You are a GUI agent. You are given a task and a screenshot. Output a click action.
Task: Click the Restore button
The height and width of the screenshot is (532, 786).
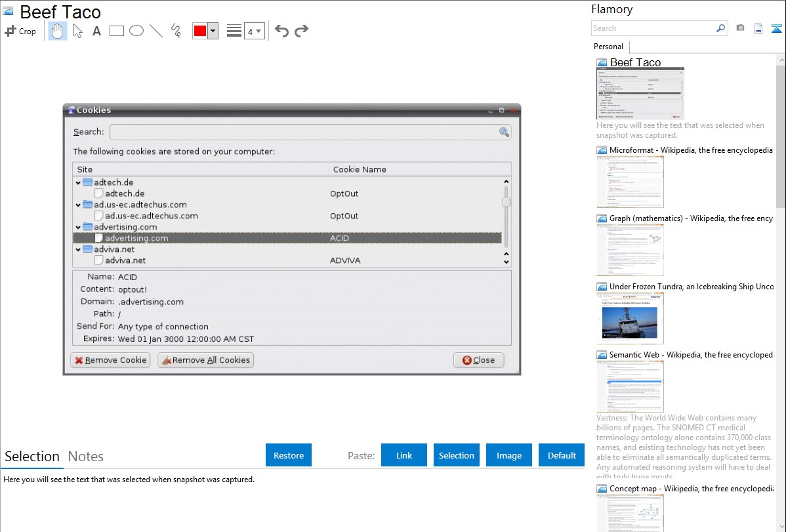pyautogui.click(x=289, y=455)
